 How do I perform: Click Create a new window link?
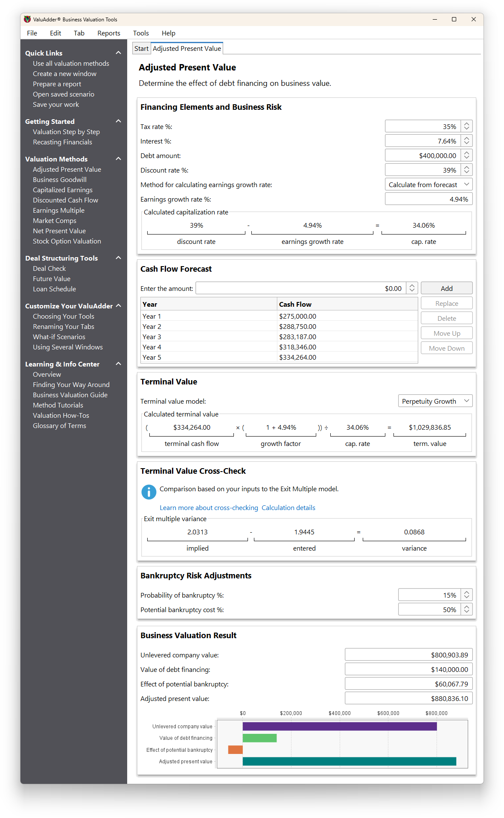pyautogui.click(x=64, y=73)
